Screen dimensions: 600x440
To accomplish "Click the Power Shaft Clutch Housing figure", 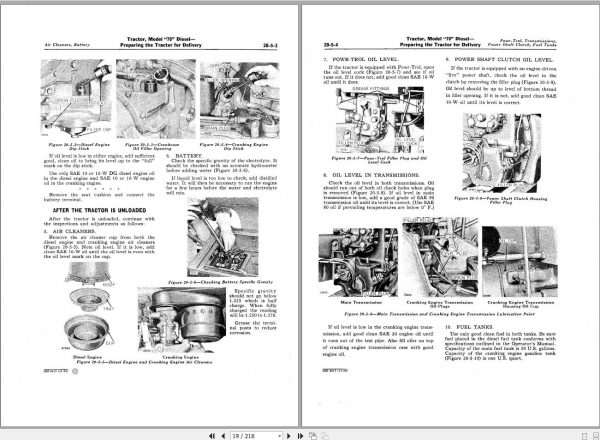I will click(502, 153).
